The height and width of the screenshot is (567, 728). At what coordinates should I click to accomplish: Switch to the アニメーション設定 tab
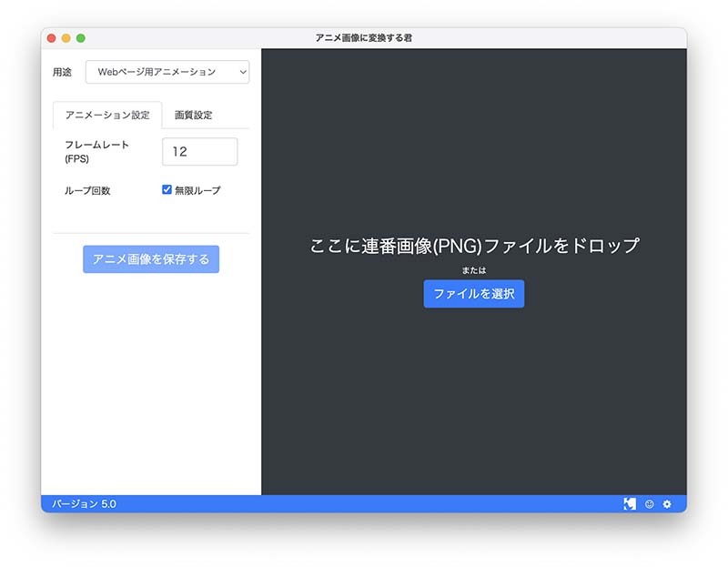click(107, 116)
